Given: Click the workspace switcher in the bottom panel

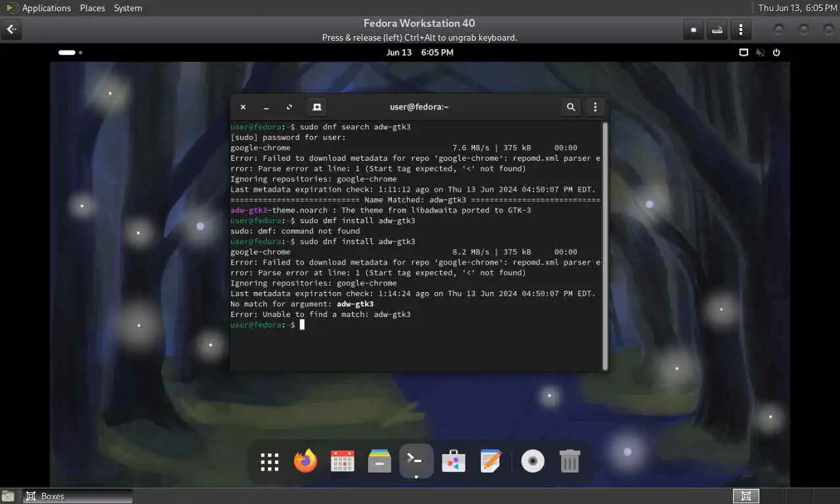Looking at the screenshot, I should pos(746,496).
